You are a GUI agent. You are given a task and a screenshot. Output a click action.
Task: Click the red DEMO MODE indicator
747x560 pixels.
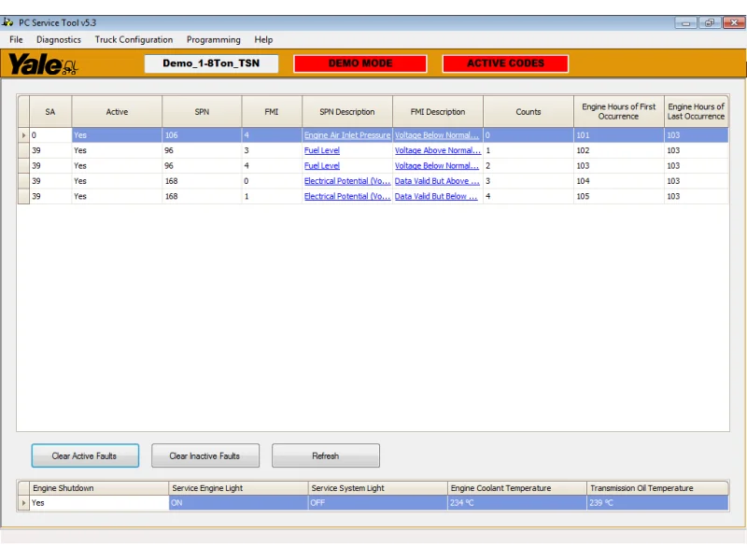[x=360, y=63]
